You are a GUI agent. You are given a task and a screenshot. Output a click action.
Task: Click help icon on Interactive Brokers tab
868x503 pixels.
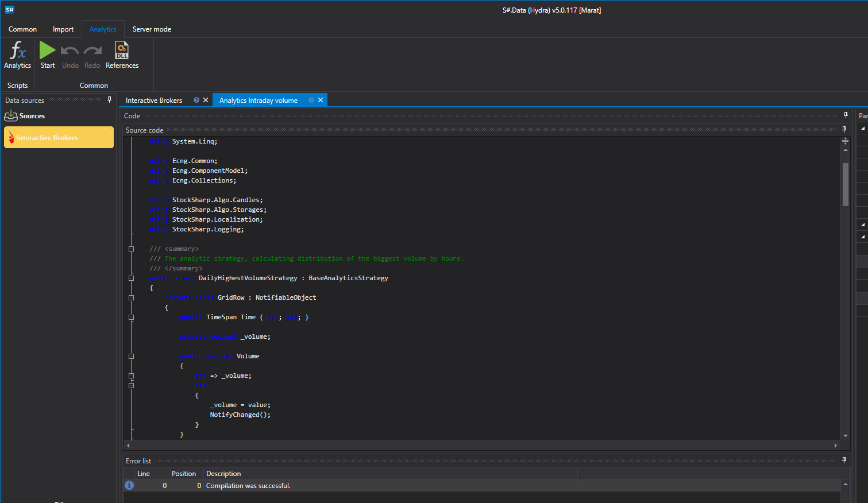click(x=196, y=100)
